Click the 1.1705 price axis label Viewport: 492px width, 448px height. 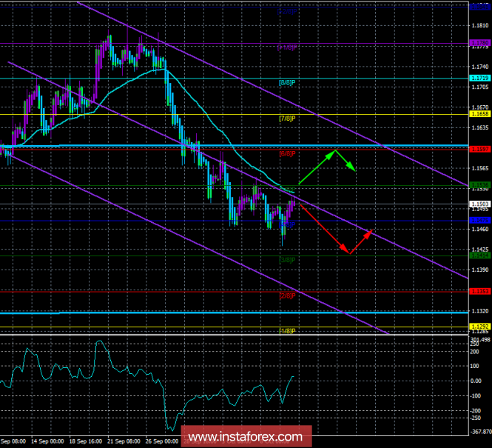480,87
